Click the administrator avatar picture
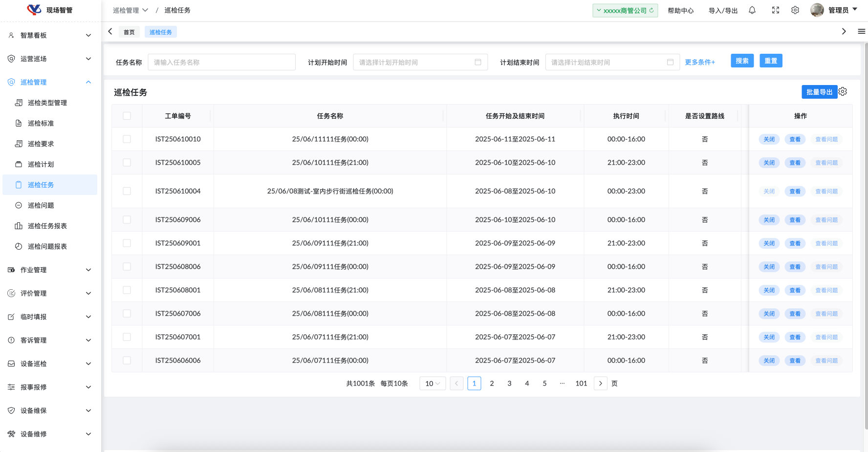The height and width of the screenshot is (452, 868). tap(817, 10)
